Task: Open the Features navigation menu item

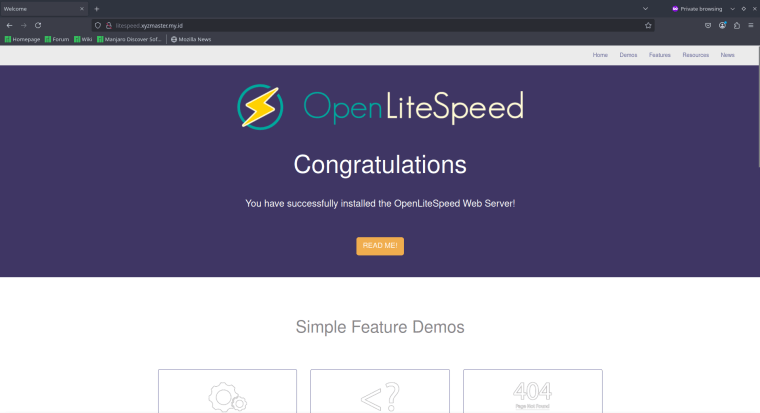Action: click(660, 55)
